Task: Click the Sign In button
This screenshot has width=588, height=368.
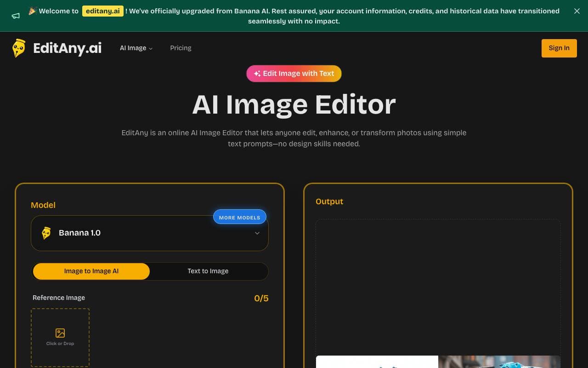Action: click(559, 48)
